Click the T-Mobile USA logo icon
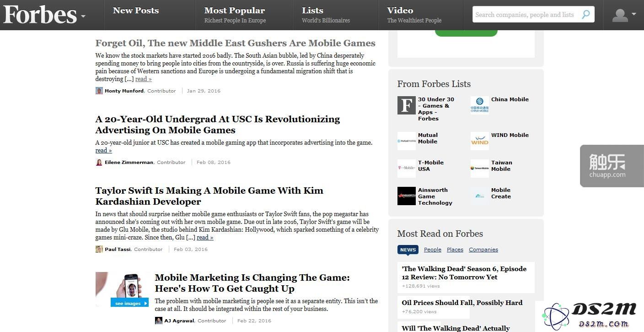This screenshot has height=332, width=644. (x=406, y=169)
